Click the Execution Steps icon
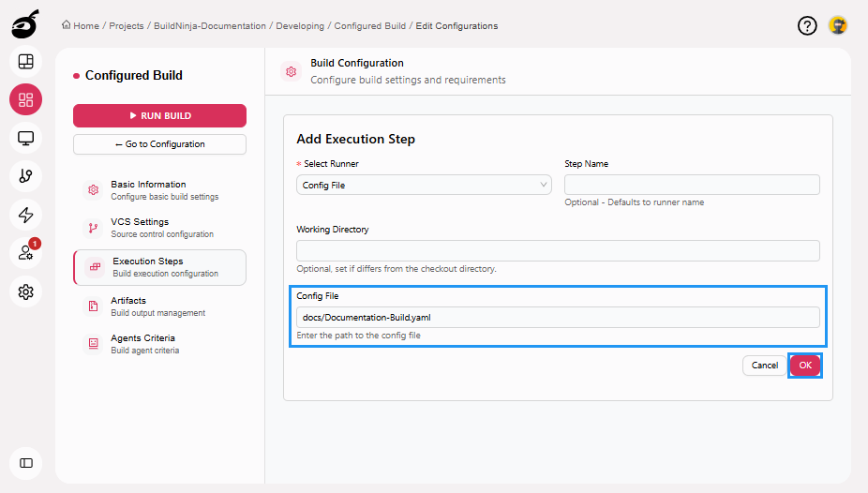Screen dimensions: 868x493 pyautogui.click(x=96, y=267)
